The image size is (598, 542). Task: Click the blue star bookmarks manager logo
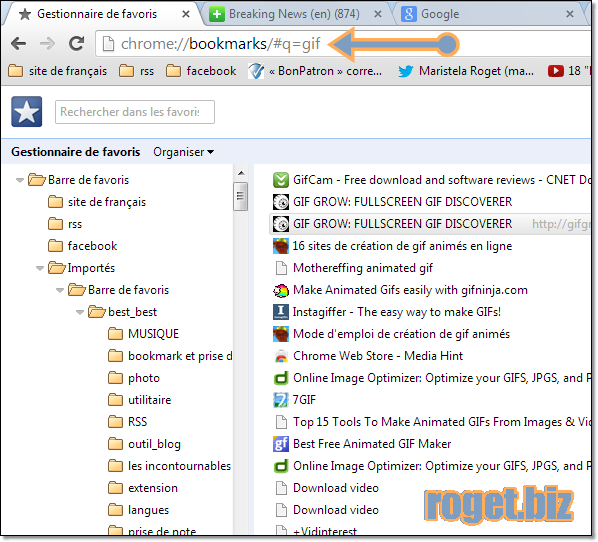pyautogui.click(x=26, y=111)
